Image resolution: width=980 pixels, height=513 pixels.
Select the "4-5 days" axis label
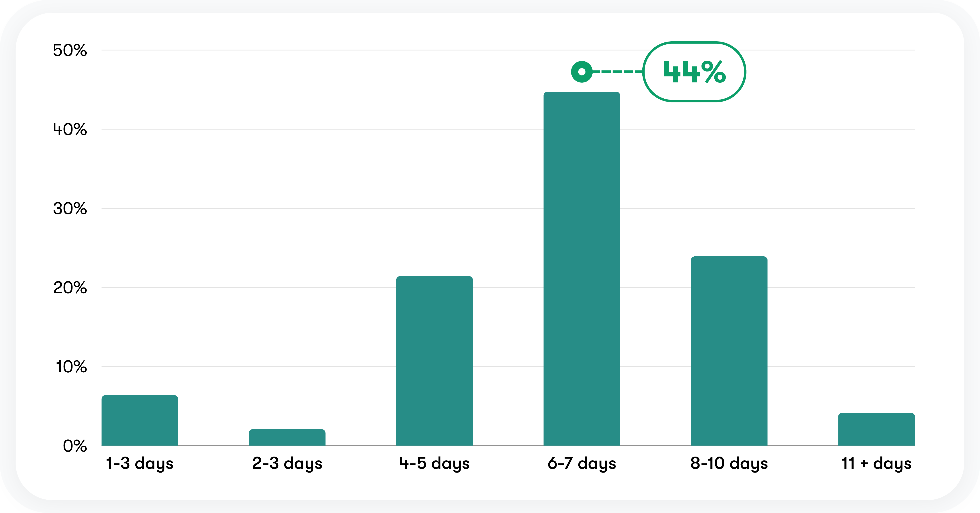[434, 463]
